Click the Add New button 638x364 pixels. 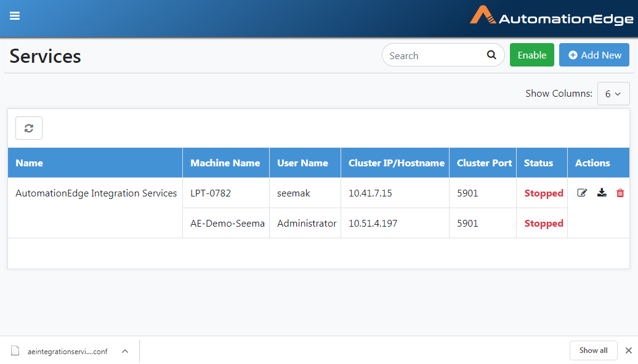click(594, 55)
